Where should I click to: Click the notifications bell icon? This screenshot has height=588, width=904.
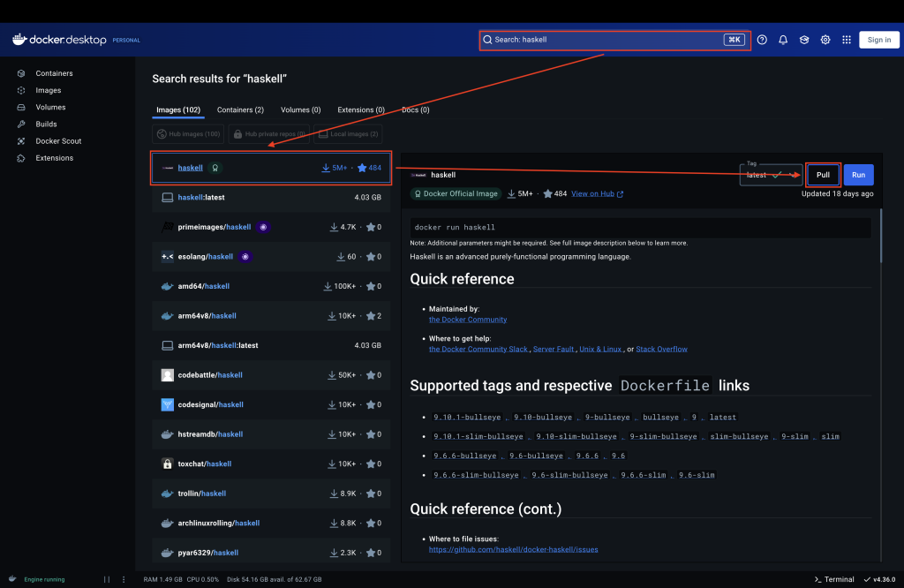pyautogui.click(x=783, y=40)
